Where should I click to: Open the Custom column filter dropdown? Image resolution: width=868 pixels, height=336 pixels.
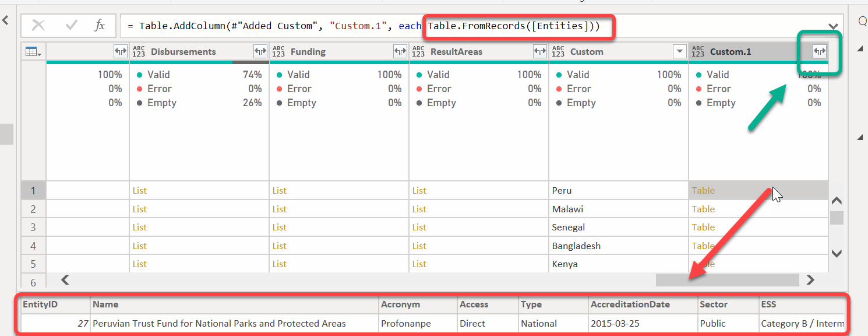[x=679, y=51]
